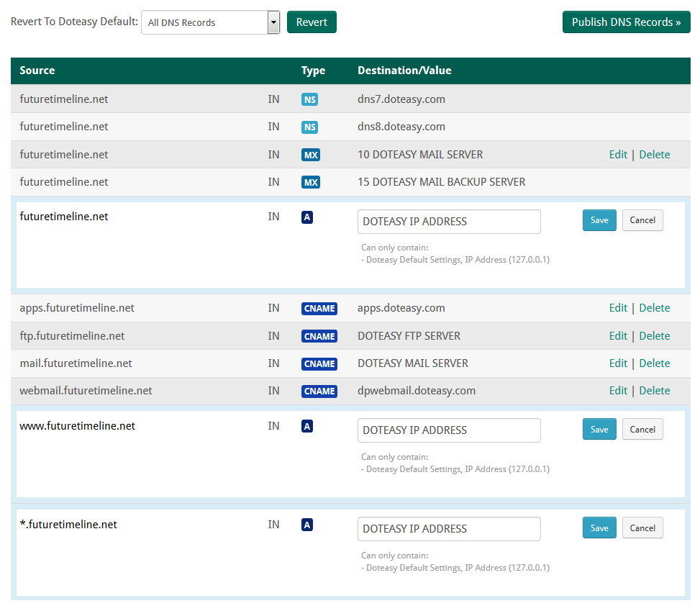Save the www.futuretimeline.net A record
700x611 pixels.
tap(599, 429)
